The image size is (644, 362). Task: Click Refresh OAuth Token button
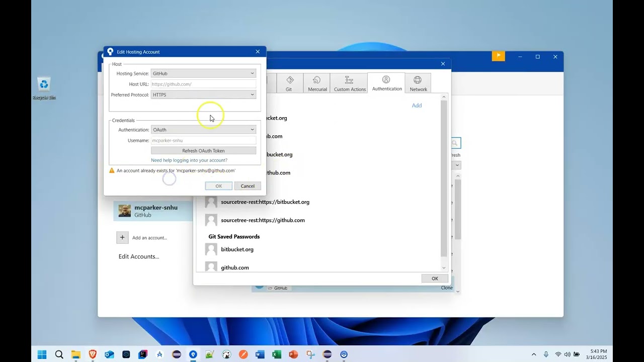(x=203, y=151)
